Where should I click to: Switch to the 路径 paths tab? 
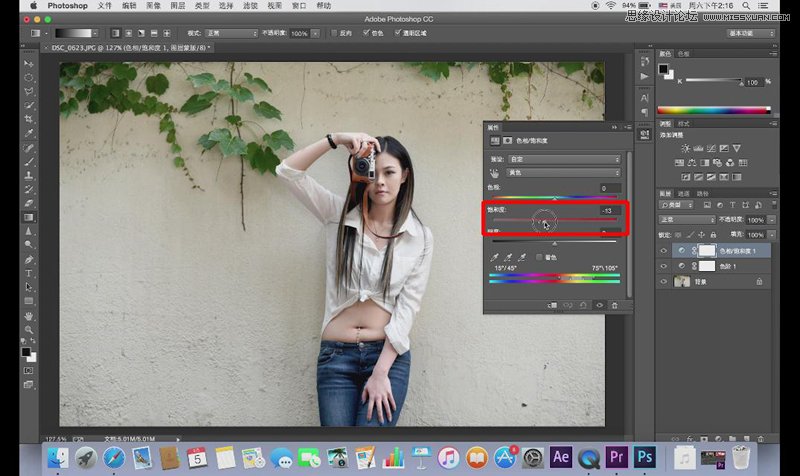tap(703, 193)
